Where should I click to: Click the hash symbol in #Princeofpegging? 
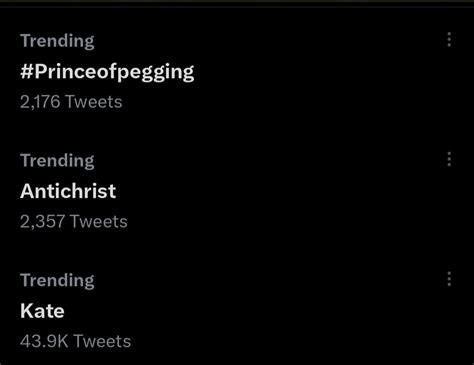27,71
